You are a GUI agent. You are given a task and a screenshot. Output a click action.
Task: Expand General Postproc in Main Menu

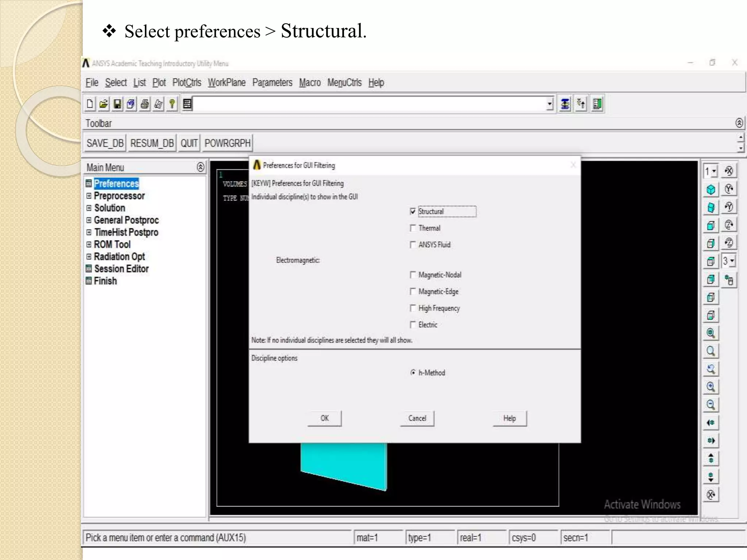(x=89, y=220)
